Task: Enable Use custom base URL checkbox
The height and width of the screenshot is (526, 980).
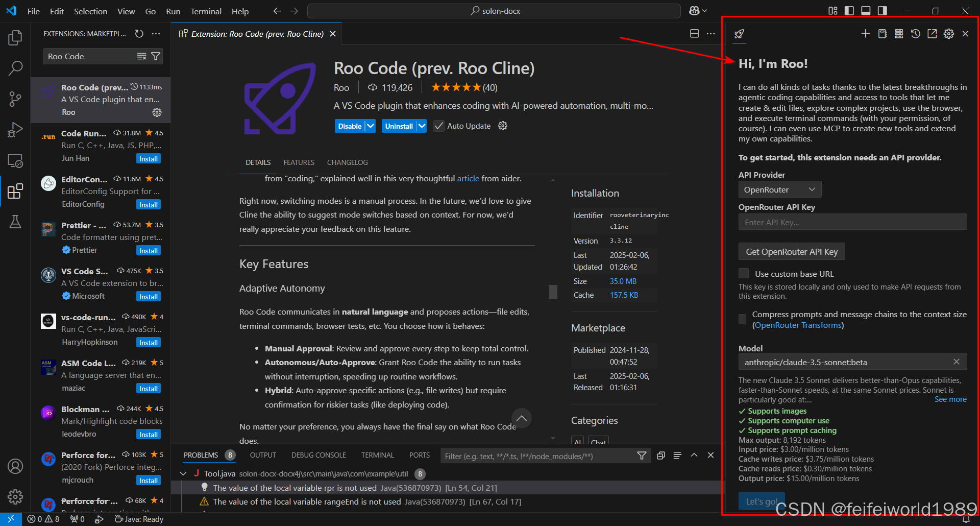Action: (744, 273)
